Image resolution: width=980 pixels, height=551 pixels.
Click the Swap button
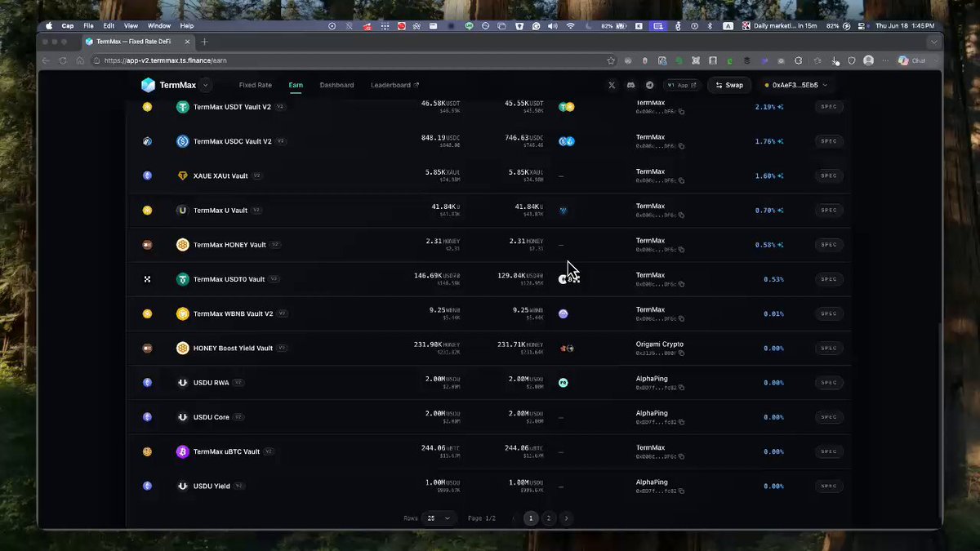click(x=728, y=85)
